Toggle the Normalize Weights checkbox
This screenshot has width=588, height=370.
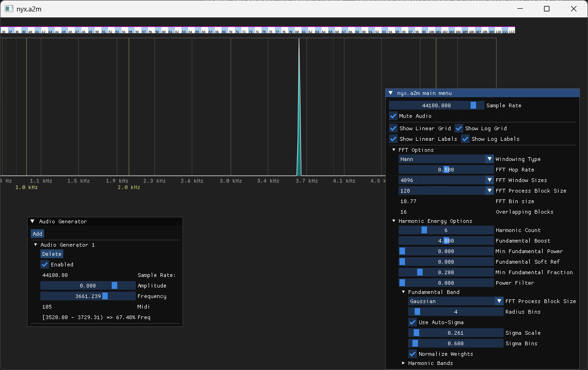pyautogui.click(x=412, y=354)
